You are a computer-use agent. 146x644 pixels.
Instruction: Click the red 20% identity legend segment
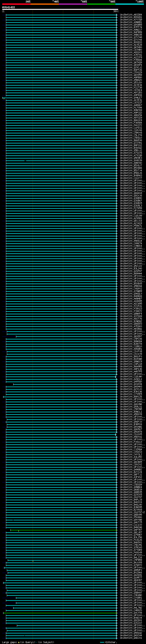(x=16, y=4)
